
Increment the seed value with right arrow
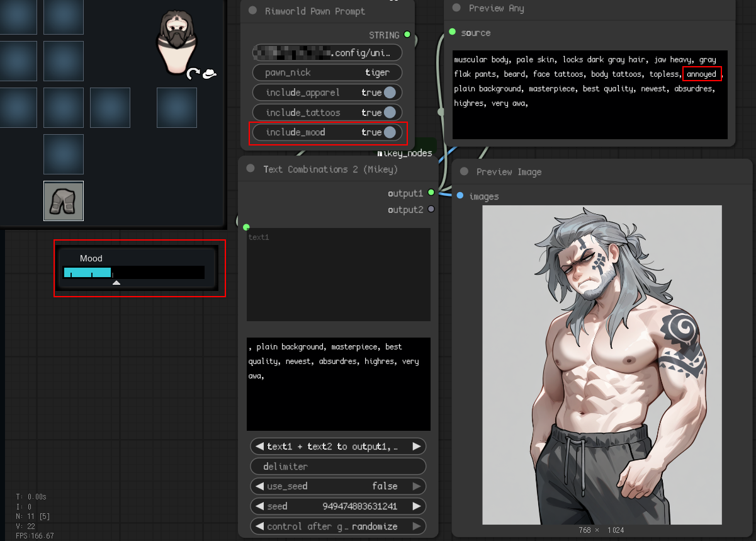click(416, 506)
